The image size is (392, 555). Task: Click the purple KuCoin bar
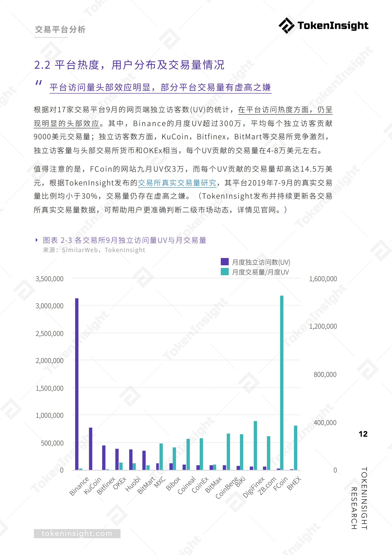(x=90, y=449)
